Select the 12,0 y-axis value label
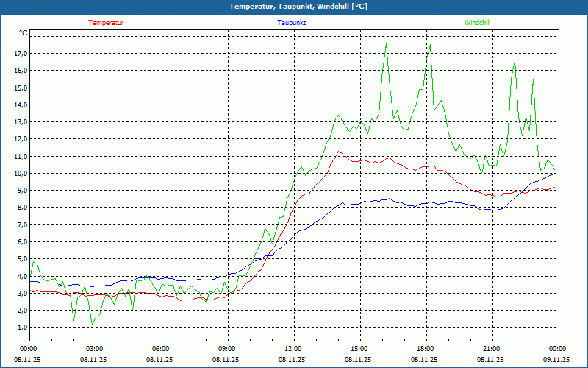The height and width of the screenshot is (368, 588). click(21, 139)
